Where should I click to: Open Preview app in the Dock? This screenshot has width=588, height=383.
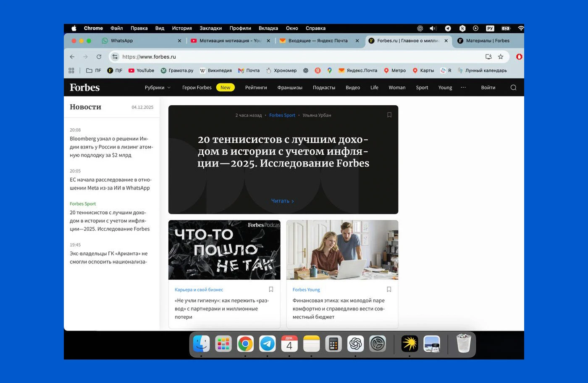[432, 344]
